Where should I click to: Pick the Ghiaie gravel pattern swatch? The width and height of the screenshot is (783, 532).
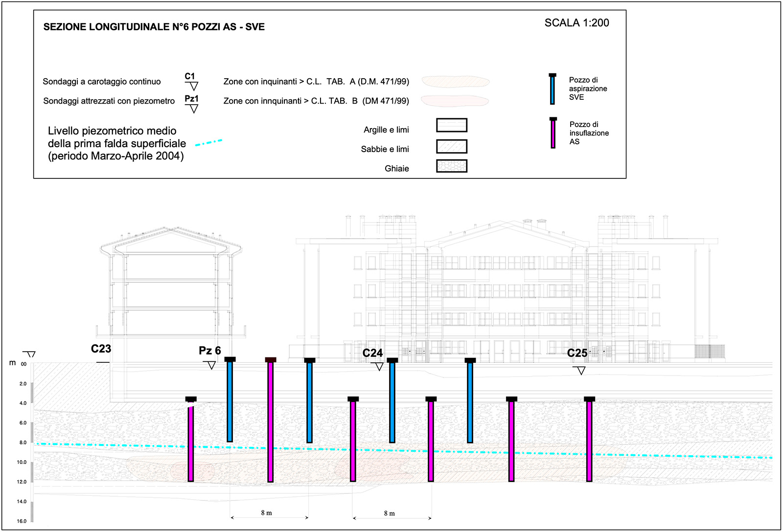451,166
